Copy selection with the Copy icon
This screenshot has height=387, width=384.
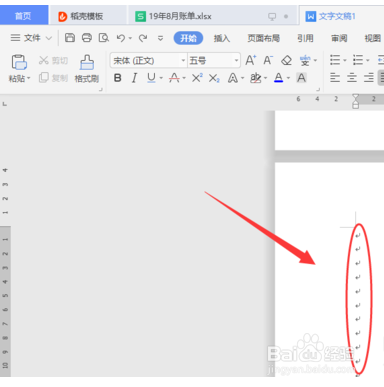(44, 78)
